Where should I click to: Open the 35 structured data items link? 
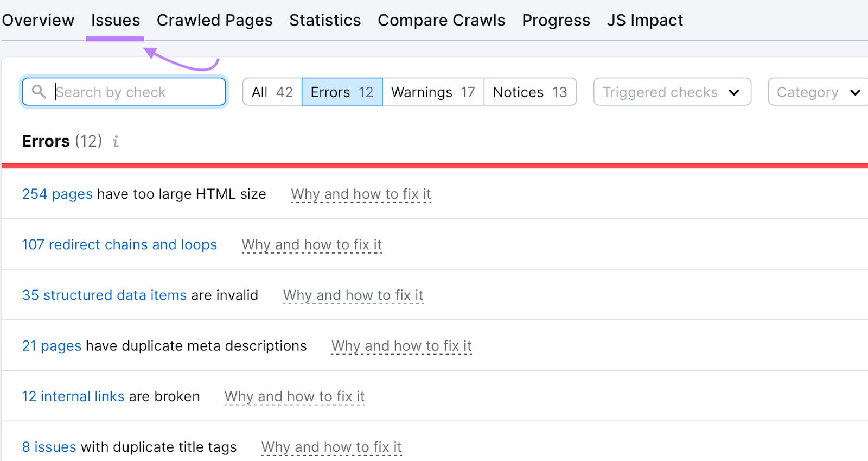click(104, 295)
